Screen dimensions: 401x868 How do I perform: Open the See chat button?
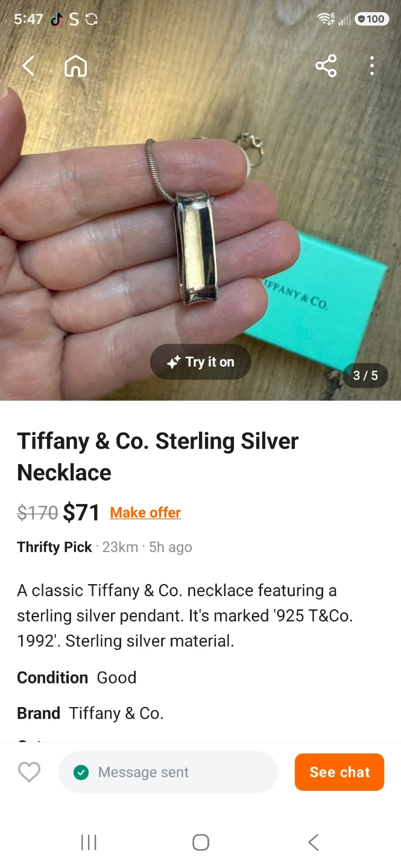(x=339, y=772)
